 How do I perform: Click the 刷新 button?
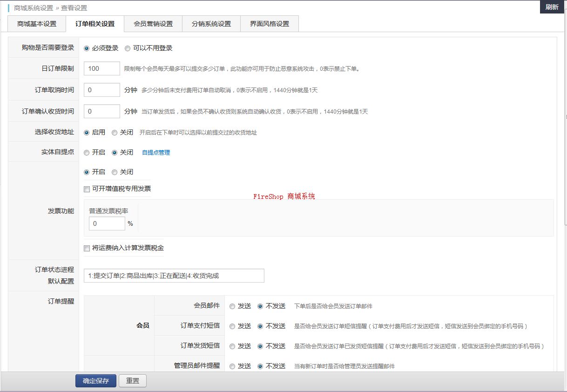[x=552, y=7]
